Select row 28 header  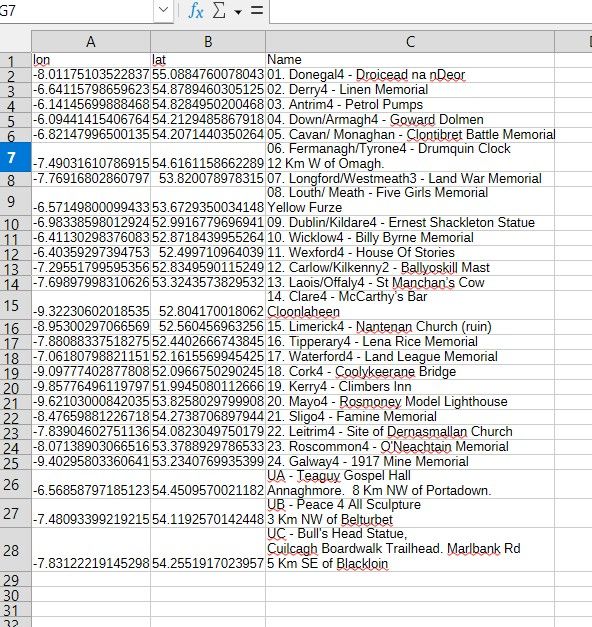[x=15, y=550]
